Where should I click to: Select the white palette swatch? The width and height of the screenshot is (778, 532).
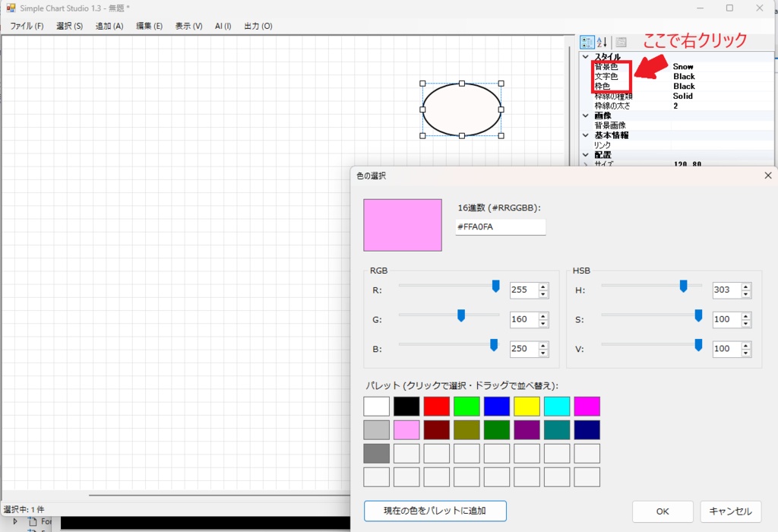point(377,407)
